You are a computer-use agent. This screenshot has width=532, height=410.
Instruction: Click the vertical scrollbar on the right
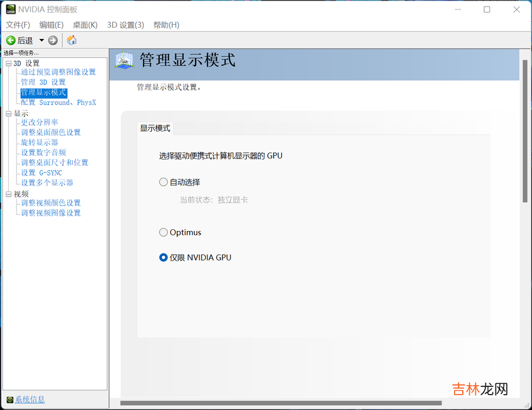point(524,130)
